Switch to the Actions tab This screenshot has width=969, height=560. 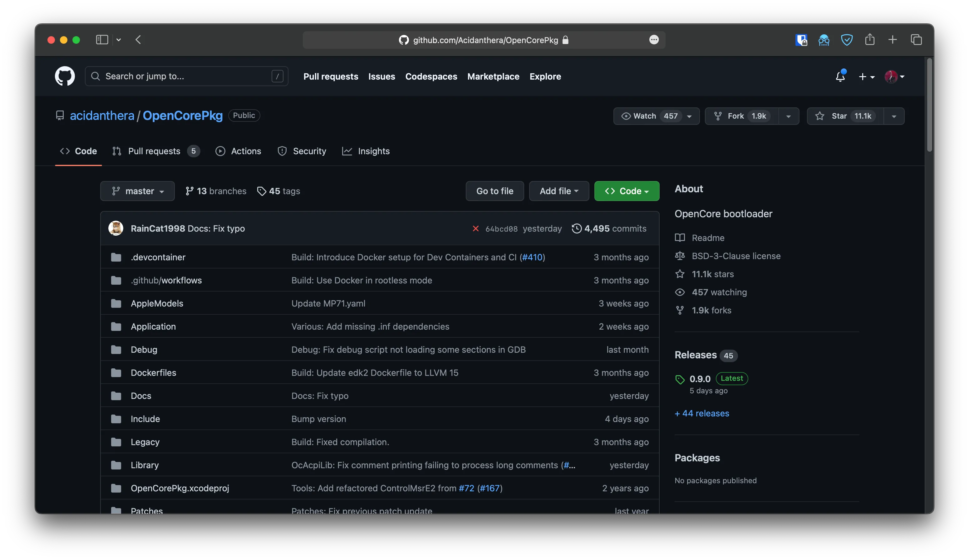point(239,151)
